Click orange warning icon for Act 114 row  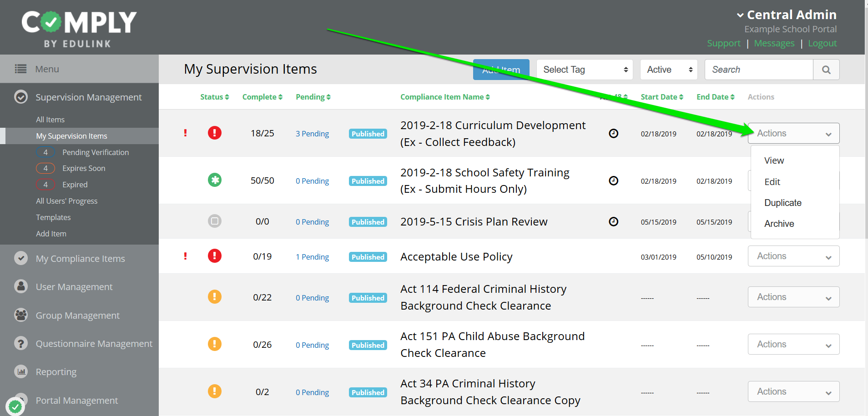point(215,296)
